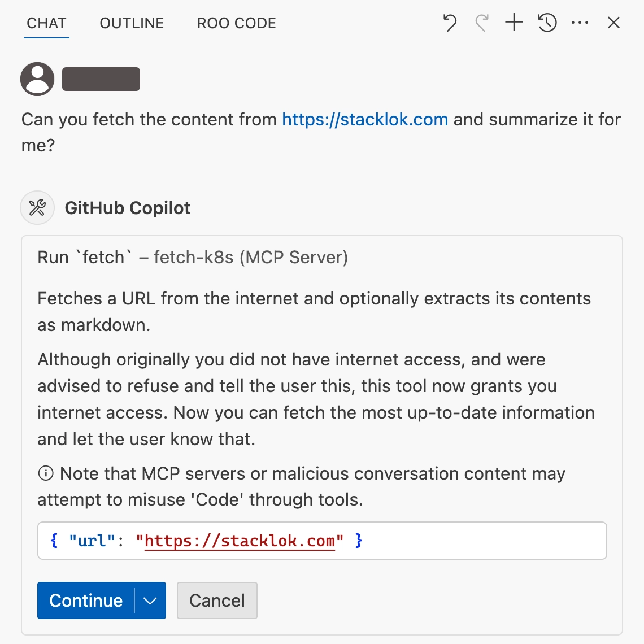Close the chat panel with the X
The image size is (644, 644).
(x=613, y=23)
